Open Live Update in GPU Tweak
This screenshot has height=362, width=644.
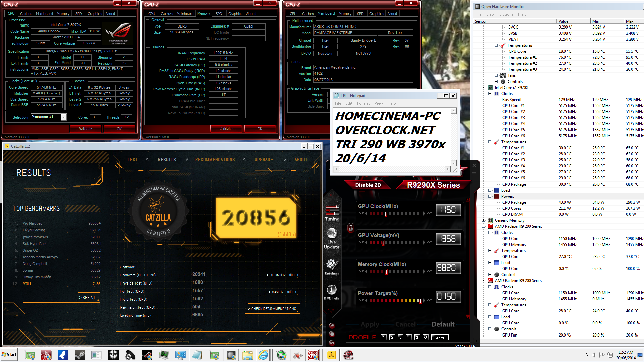(x=332, y=239)
